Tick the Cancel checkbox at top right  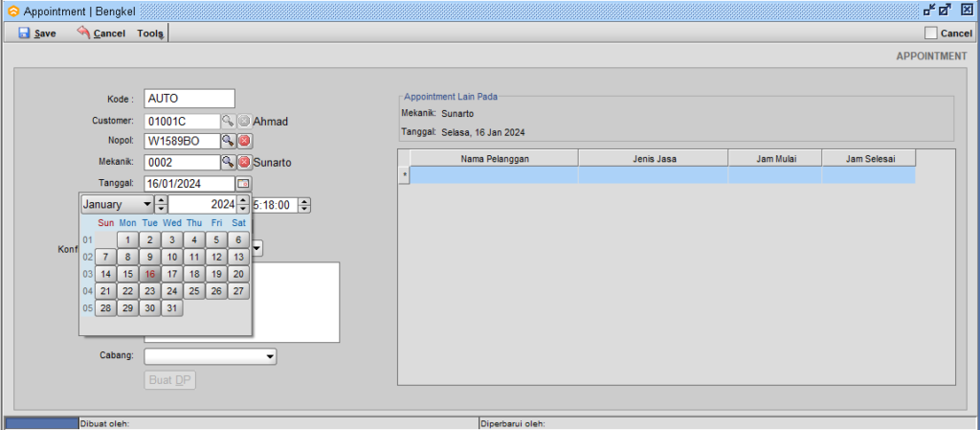pos(931,33)
